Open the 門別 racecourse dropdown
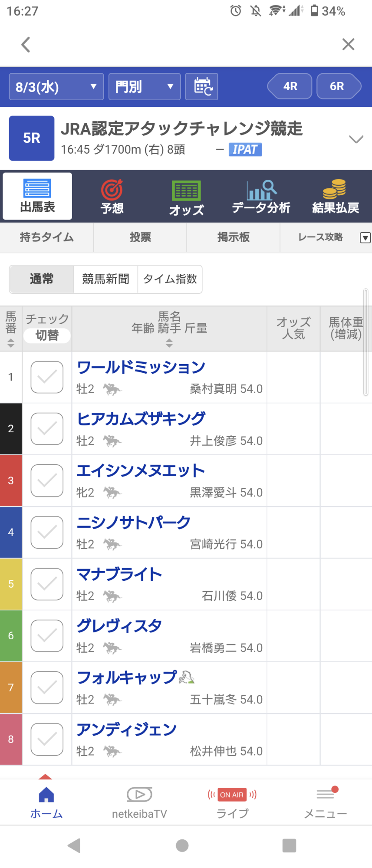Image resolution: width=372 pixels, height=868 pixels. [144, 87]
